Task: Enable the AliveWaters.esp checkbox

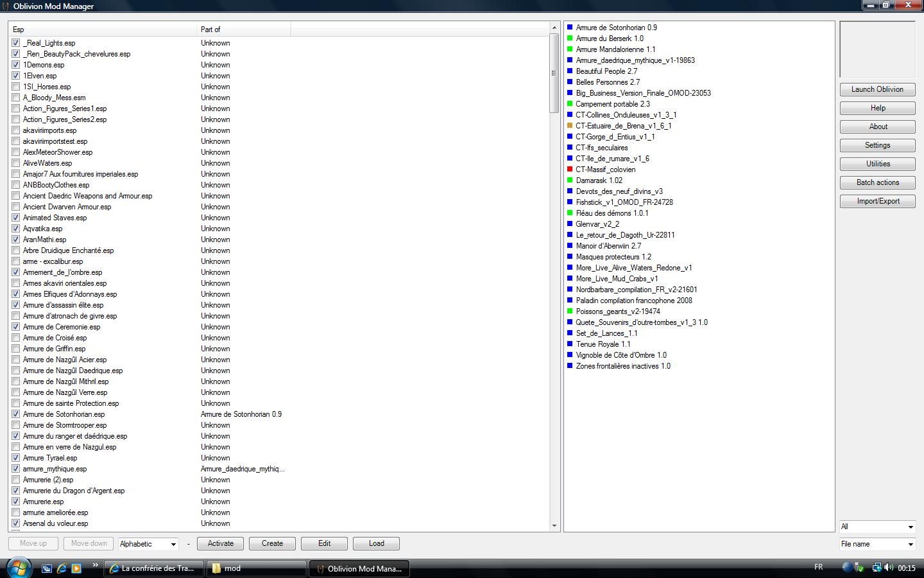Action: click(15, 163)
